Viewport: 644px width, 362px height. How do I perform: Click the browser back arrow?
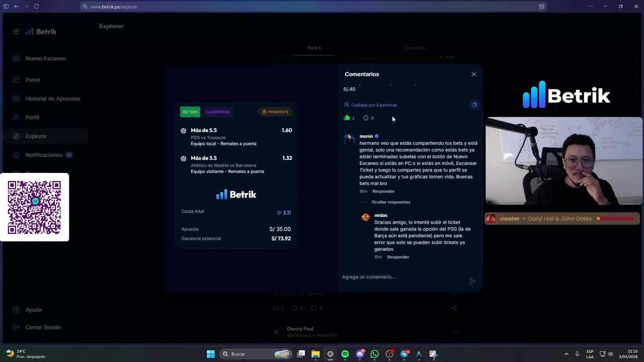coord(16,7)
